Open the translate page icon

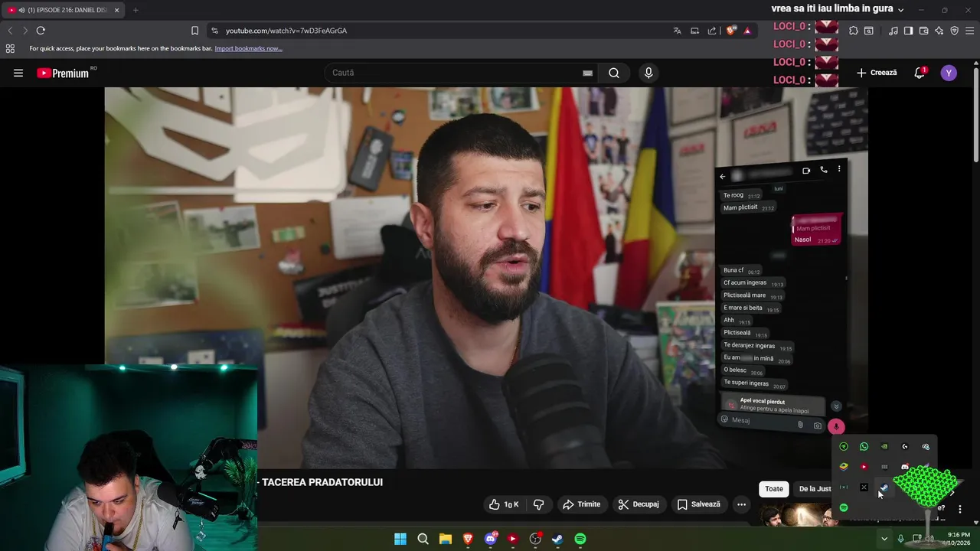(677, 31)
